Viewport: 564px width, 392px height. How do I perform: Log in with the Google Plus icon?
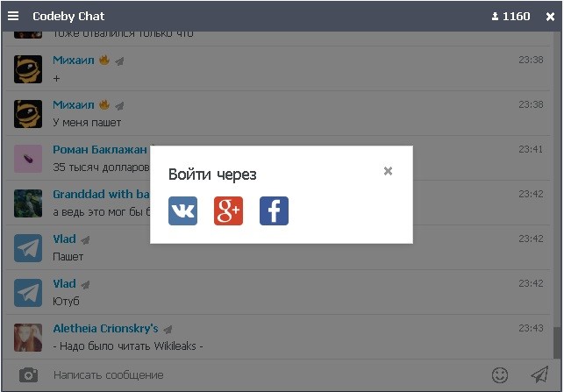pos(228,210)
